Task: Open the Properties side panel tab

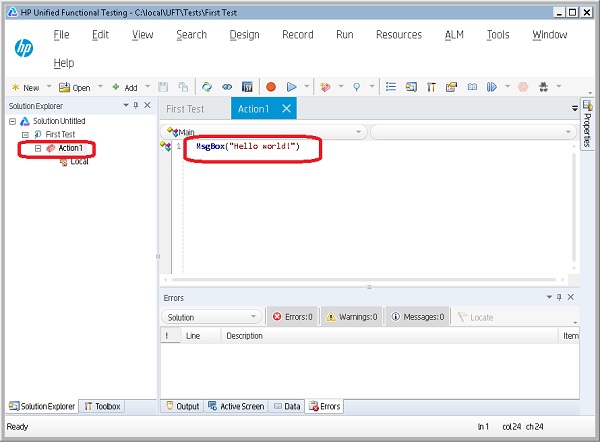Action: click(587, 124)
